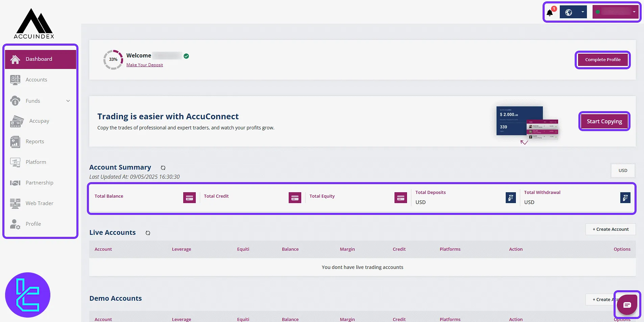
Task: Click the Accounts sidebar icon
Action: pyautogui.click(x=15, y=80)
